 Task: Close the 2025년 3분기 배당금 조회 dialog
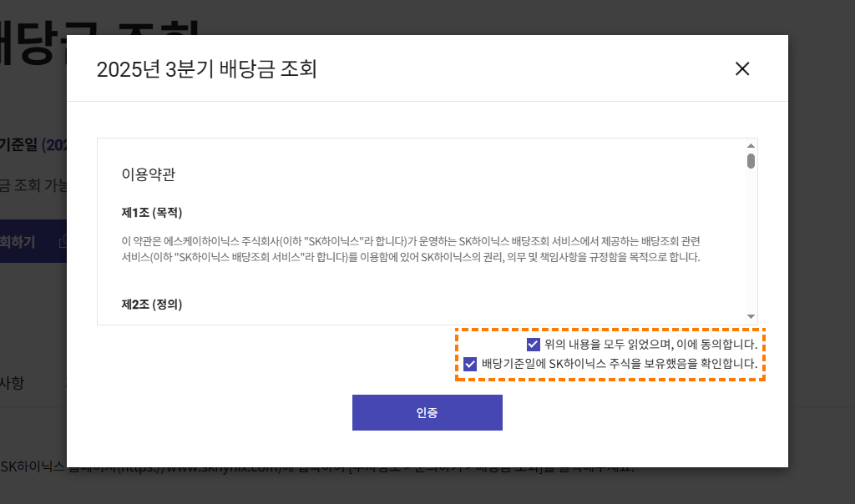[742, 68]
